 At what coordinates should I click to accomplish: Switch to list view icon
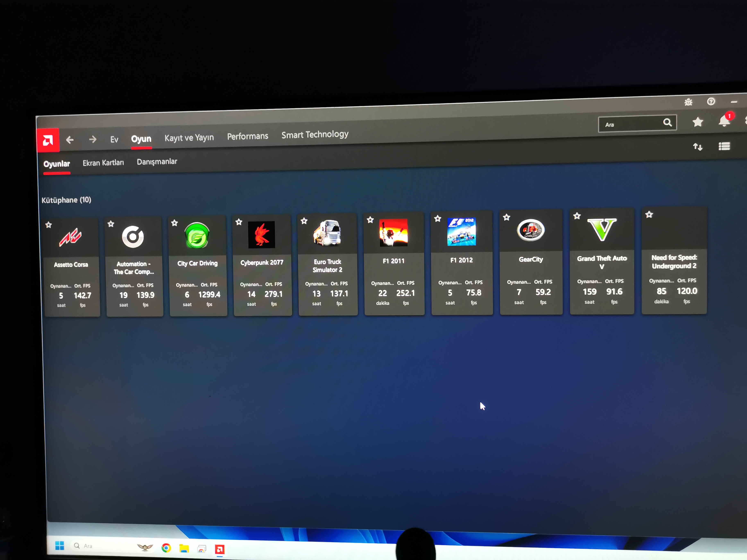click(724, 146)
